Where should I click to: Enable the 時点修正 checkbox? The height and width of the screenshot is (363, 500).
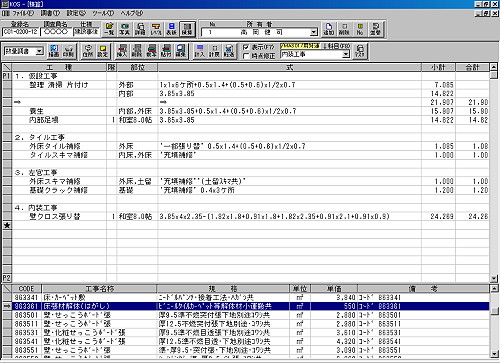tap(246, 56)
